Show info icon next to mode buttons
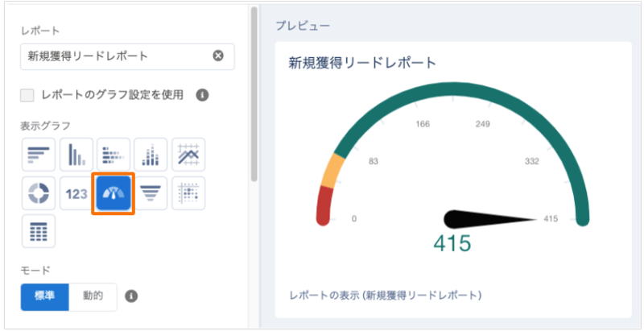644x331 pixels. [131, 296]
